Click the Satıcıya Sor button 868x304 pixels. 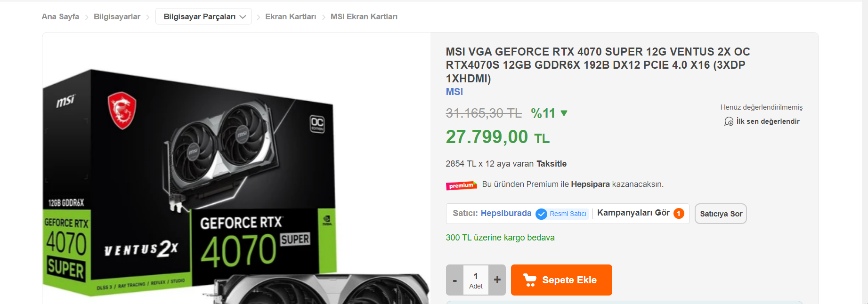[721, 214]
